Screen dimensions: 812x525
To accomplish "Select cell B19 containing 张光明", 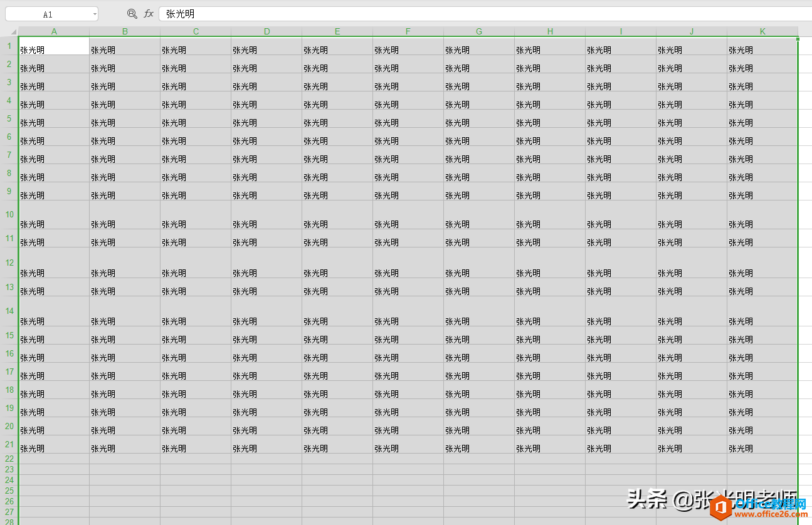I will 125,408.
